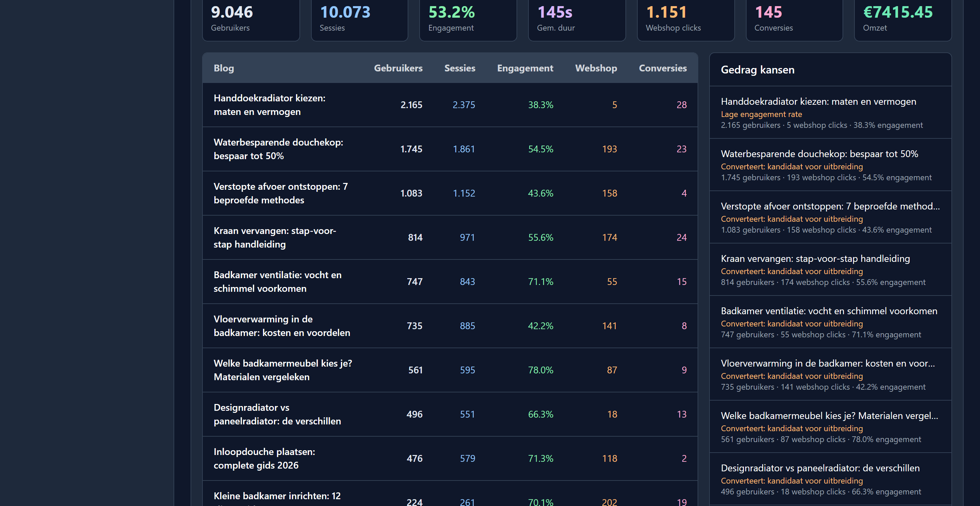
Task: Click conversions value 24
Action: point(682,238)
